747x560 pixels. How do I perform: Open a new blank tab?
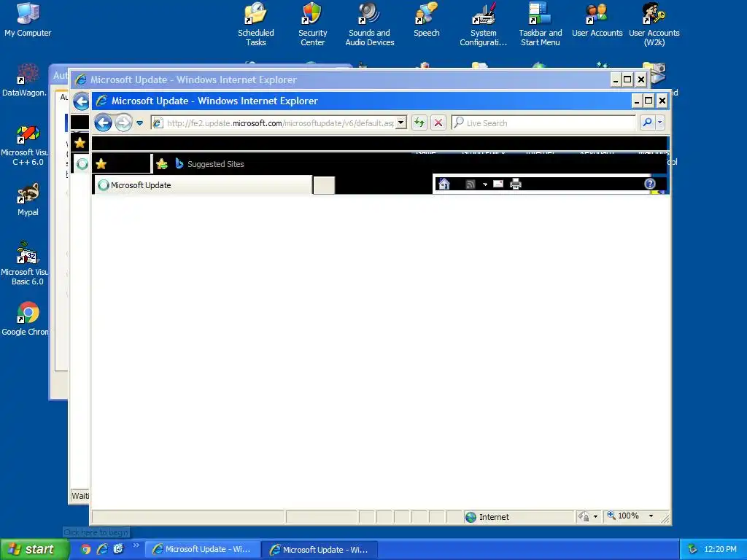tap(324, 185)
